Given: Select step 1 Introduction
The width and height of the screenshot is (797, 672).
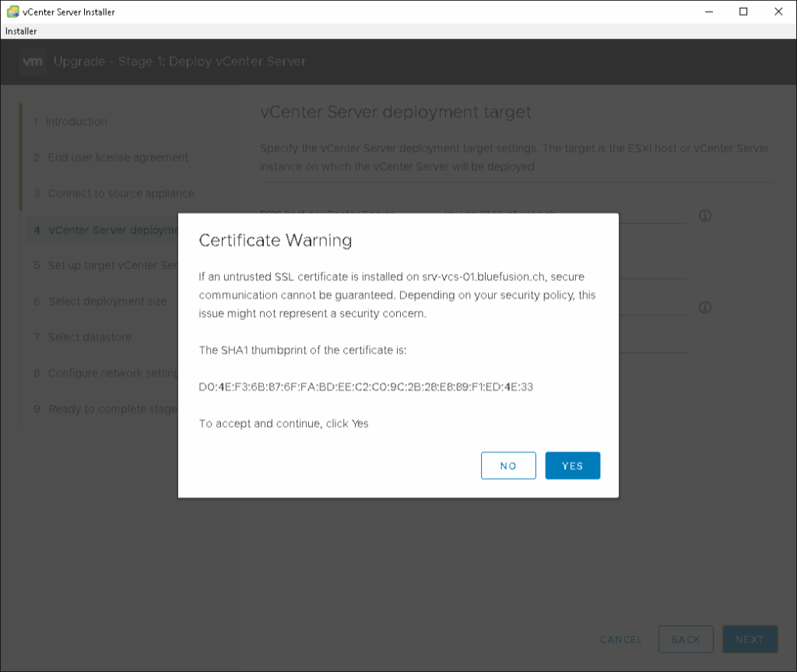Looking at the screenshot, I should pos(75,121).
